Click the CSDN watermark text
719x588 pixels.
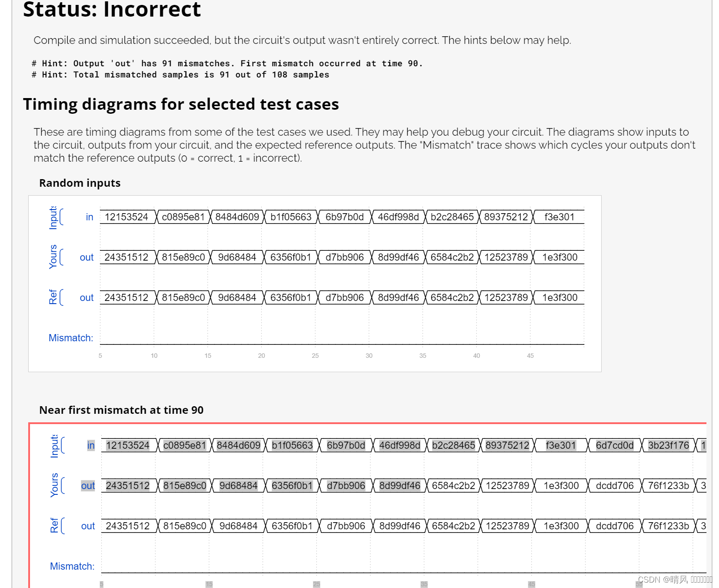tap(674, 579)
